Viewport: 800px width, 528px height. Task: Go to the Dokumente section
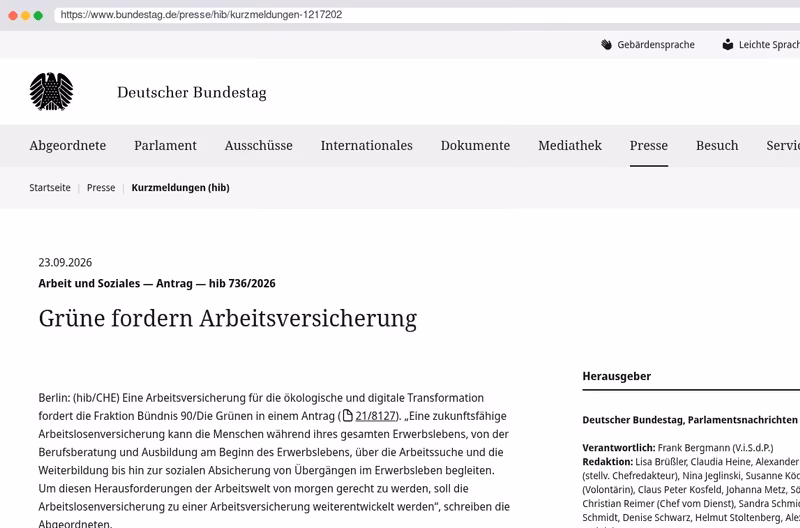[476, 145]
